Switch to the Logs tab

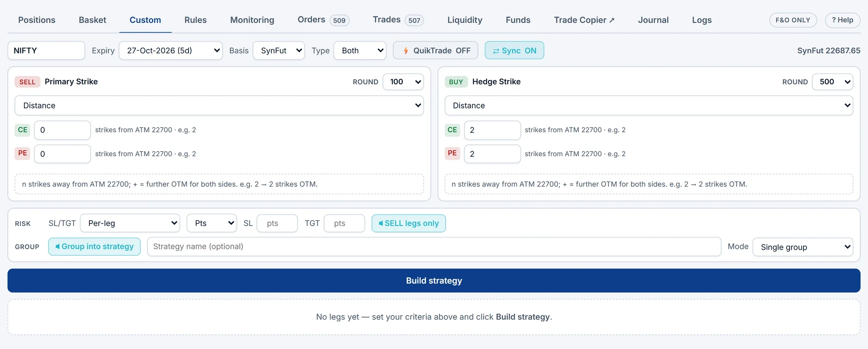[702, 20]
